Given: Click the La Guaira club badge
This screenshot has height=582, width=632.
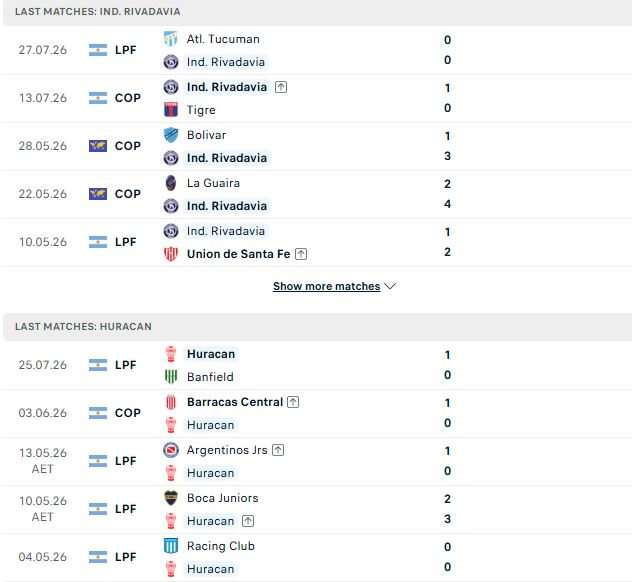Looking at the screenshot, I should (170, 183).
